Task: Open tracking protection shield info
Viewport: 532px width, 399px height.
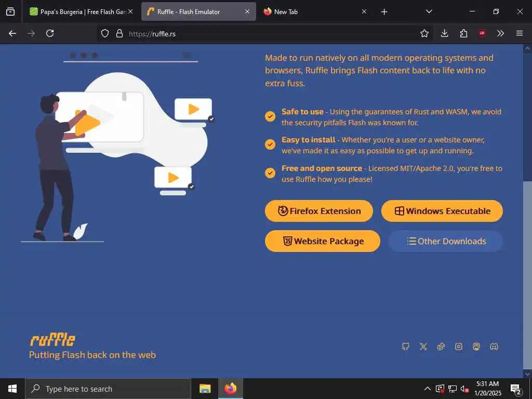Action: point(105,33)
